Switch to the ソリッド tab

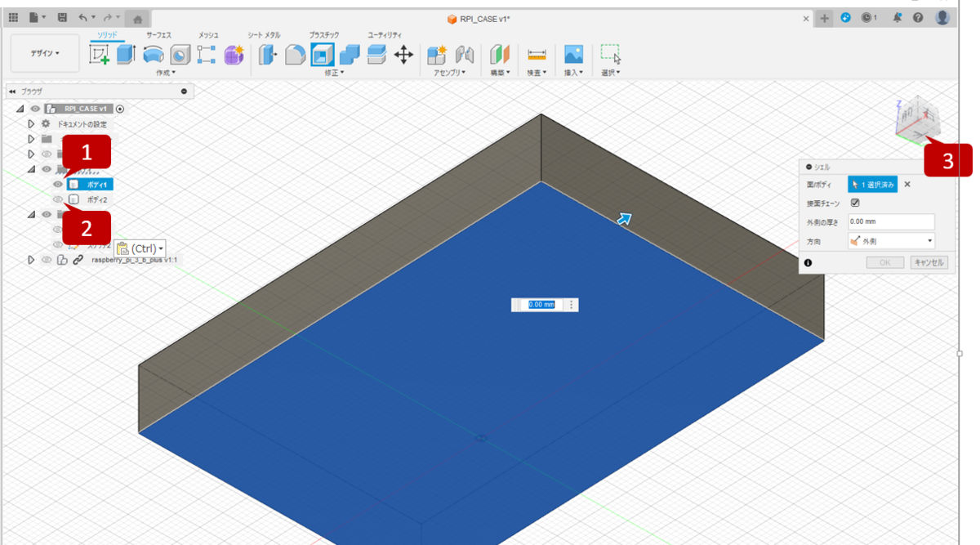click(107, 34)
